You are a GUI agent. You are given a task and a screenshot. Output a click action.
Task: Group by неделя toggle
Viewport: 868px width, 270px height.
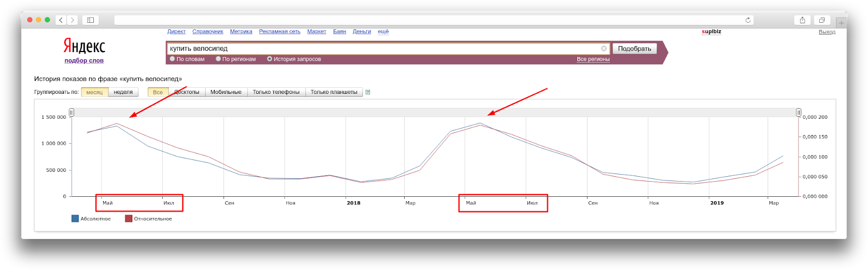coord(123,92)
